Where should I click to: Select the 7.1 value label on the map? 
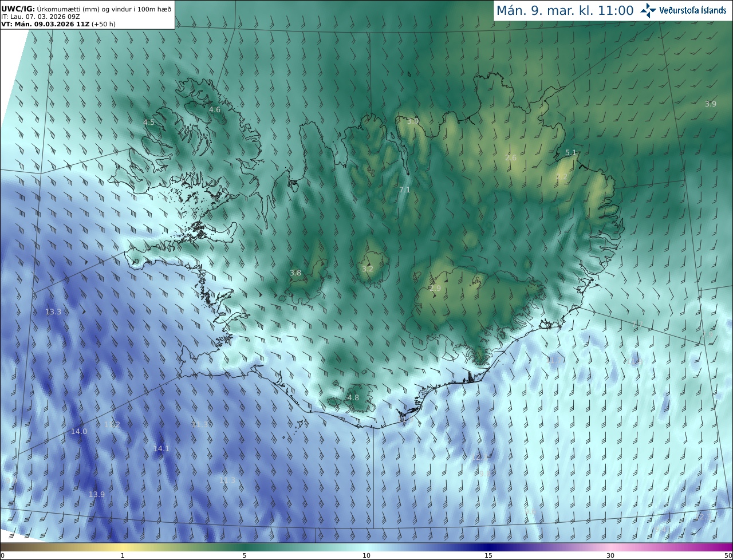pos(405,190)
